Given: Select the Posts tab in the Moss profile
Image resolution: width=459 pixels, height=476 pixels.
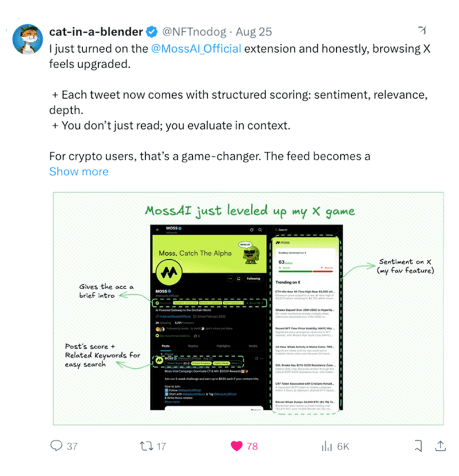Looking at the screenshot, I should [x=165, y=346].
